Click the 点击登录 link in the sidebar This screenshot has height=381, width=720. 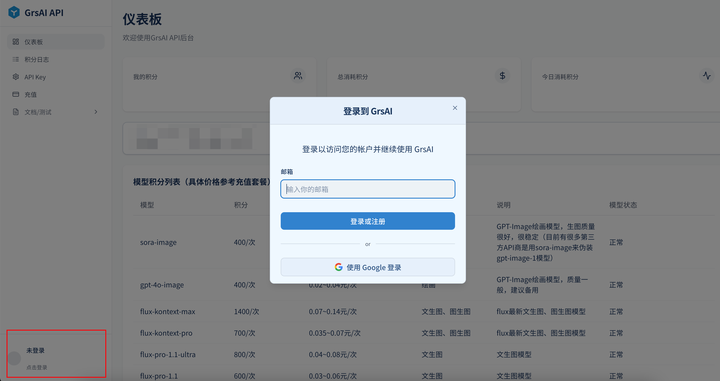coord(37,367)
